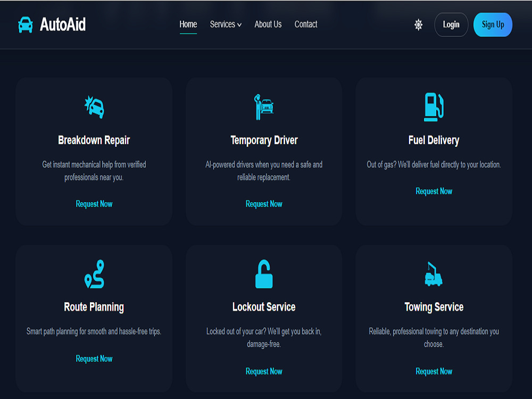Click the AutoAid brand name
The width and height of the screenshot is (532, 399).
(x=63, y=24)
